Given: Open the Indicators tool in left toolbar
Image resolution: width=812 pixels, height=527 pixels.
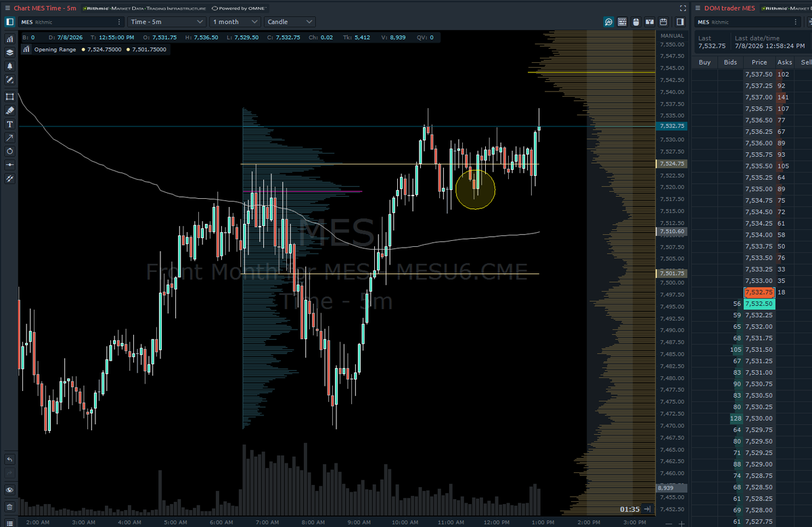Looking at the screenshot, I should tap(9, 39).
